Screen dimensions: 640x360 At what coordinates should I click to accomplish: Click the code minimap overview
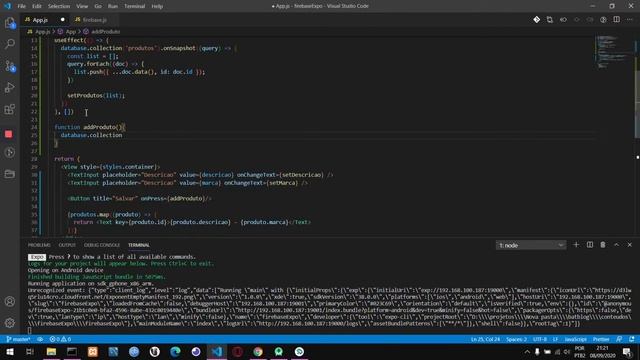click(x=613, y=52)
